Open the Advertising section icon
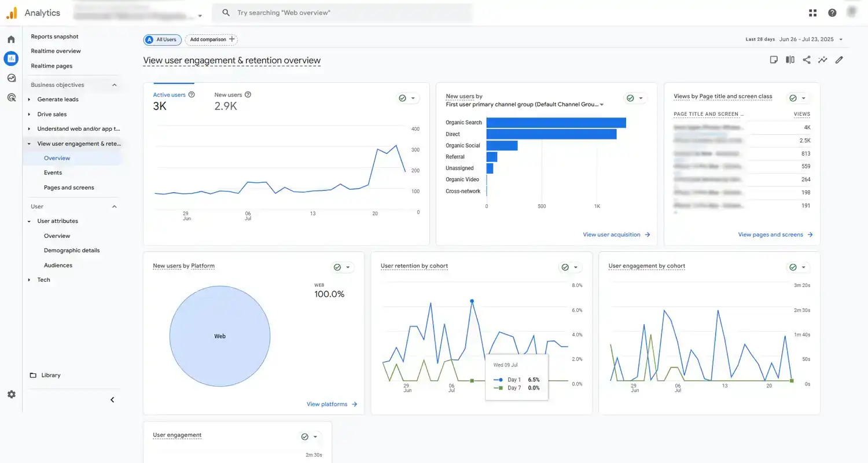The width and height of the screenshot is (868, 463). point(11,97)
